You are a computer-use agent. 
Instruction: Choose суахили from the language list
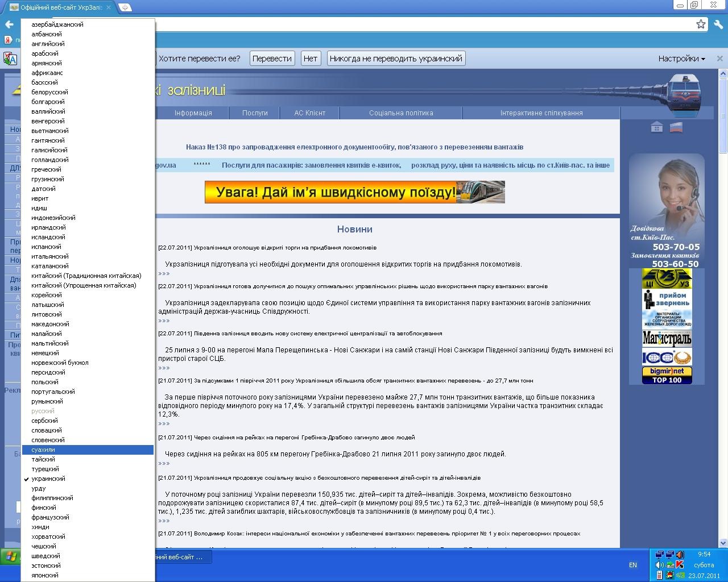click(x=43, y=450)
